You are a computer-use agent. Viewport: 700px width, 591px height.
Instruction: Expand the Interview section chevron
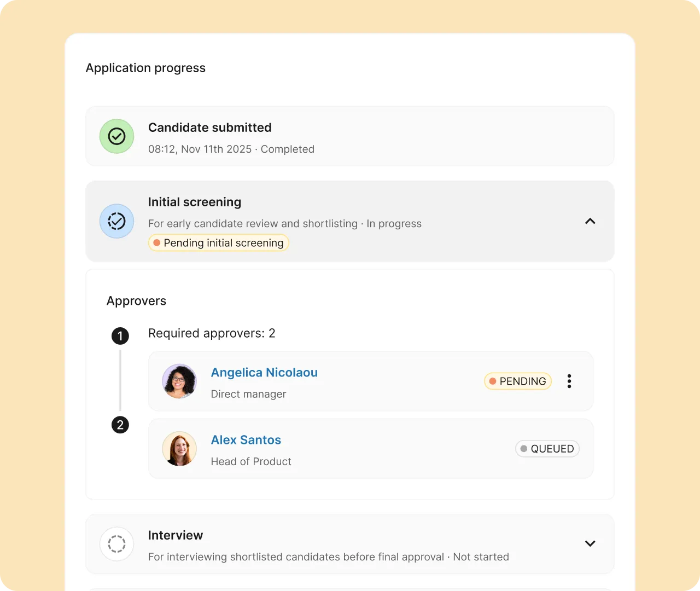point(590,543)
